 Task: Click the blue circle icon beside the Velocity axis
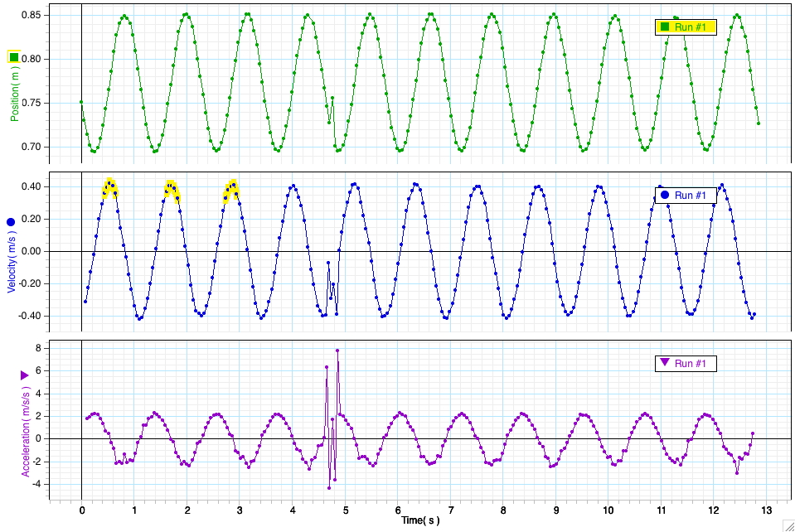click(11, 222)
